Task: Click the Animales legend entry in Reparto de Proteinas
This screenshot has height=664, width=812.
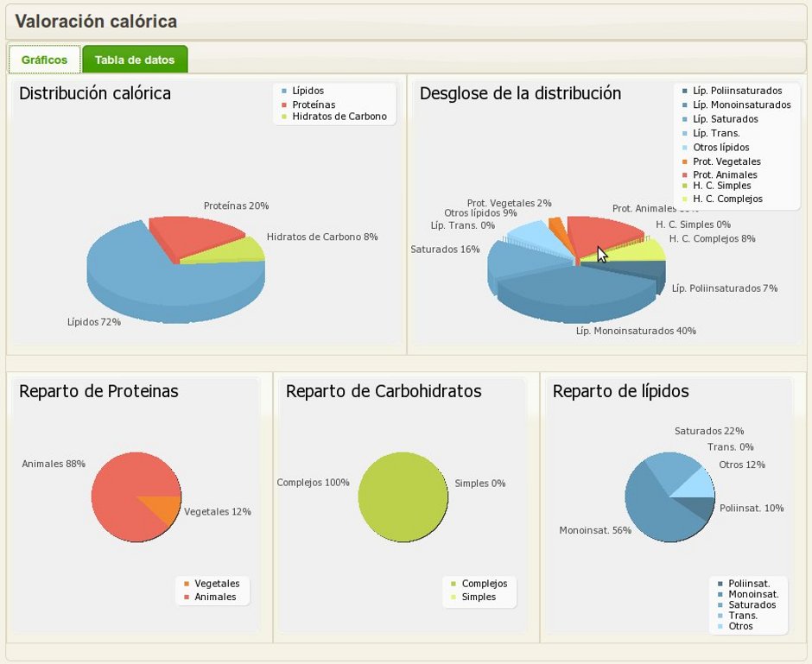Action: coord(210,597)
